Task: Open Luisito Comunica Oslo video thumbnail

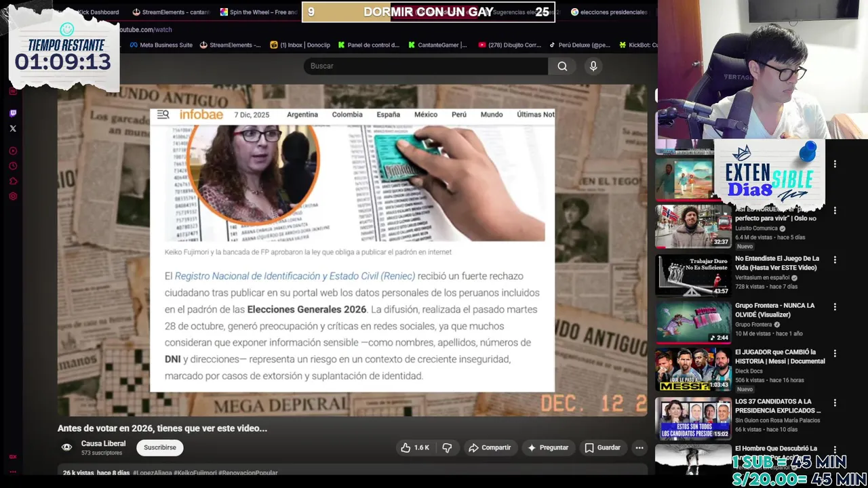Action: click(693, 227)
